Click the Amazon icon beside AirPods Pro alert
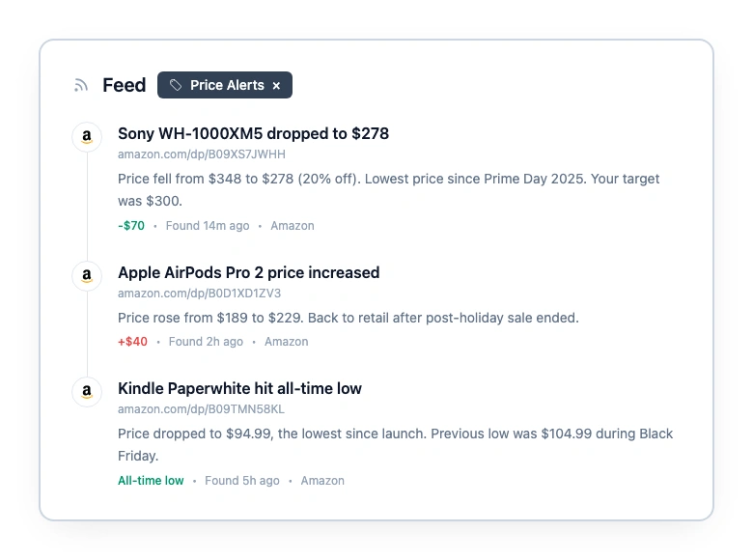Viewport: 753px width, 560px height. pos(87,276)
